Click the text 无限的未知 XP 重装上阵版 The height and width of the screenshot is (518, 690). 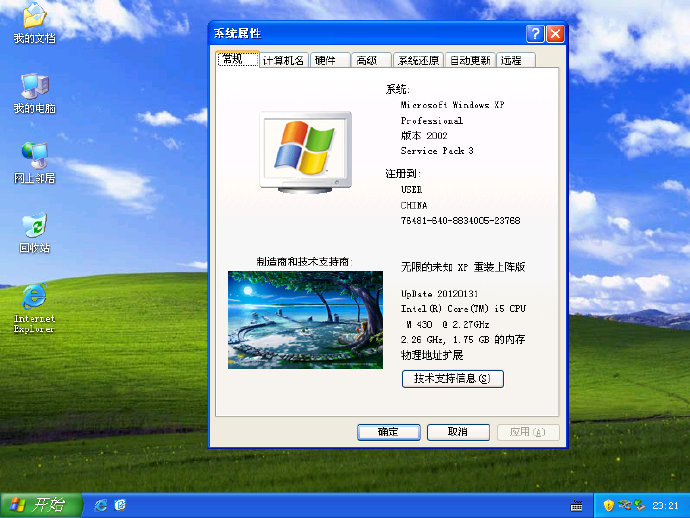(463, 267)
